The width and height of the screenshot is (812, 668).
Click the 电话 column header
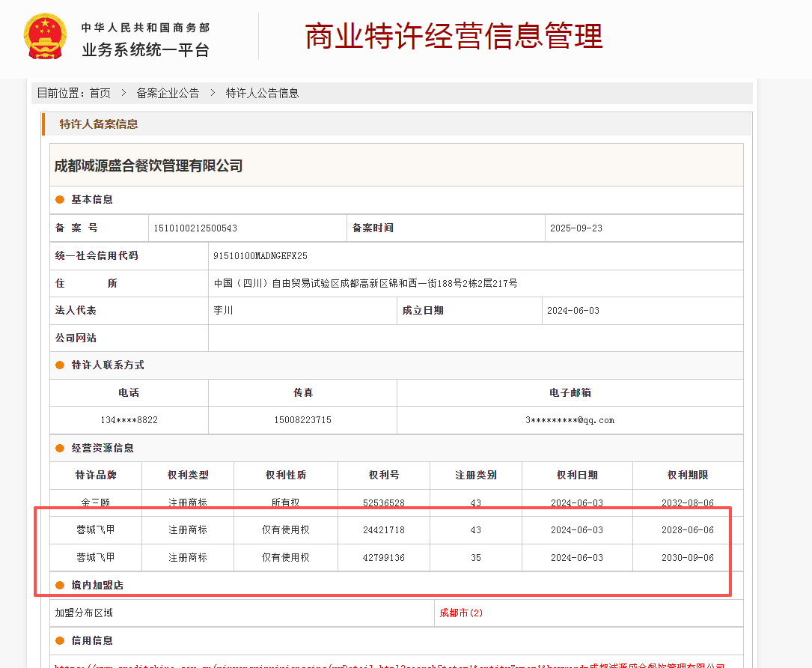coord(129,393)
